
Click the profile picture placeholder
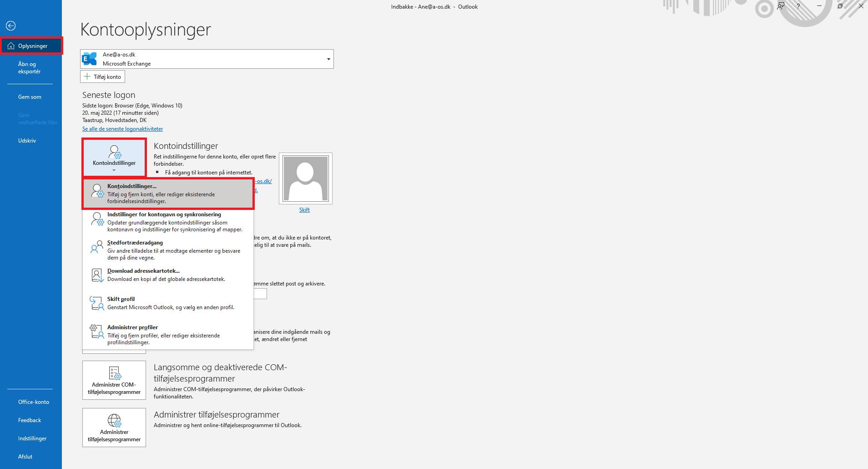coord(306,178)
